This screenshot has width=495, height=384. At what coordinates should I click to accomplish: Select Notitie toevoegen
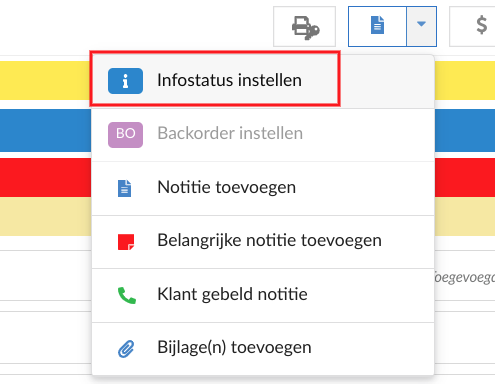pos(263,188)
